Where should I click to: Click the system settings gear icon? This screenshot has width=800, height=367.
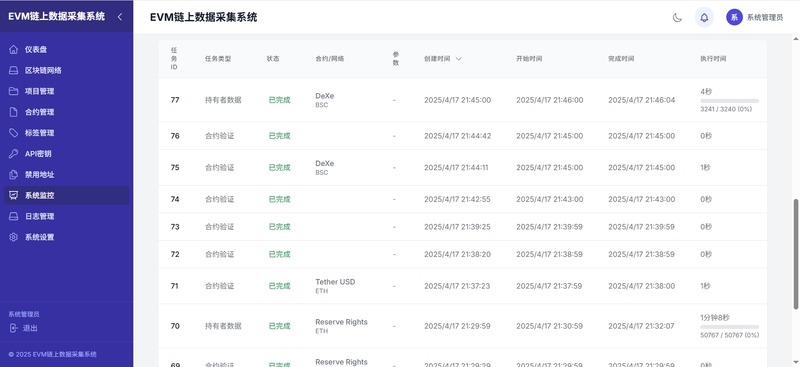[x=14, y=237]
